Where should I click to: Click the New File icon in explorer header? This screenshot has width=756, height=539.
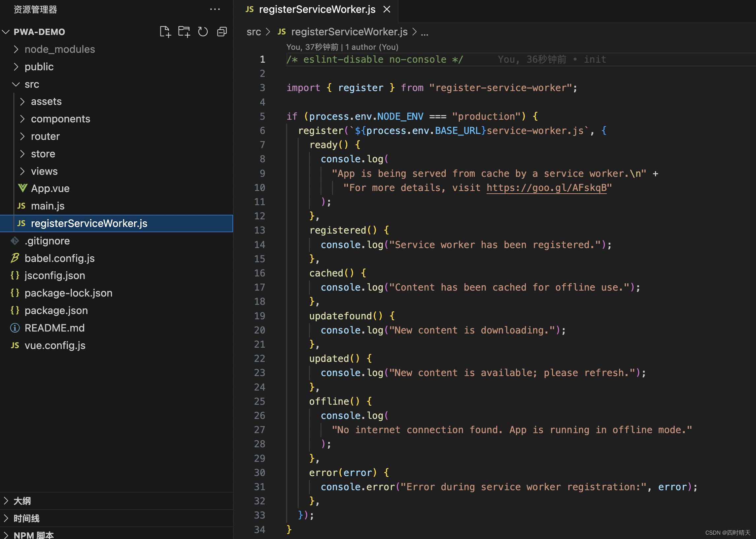pyautogui.click(x=165, y=32)
